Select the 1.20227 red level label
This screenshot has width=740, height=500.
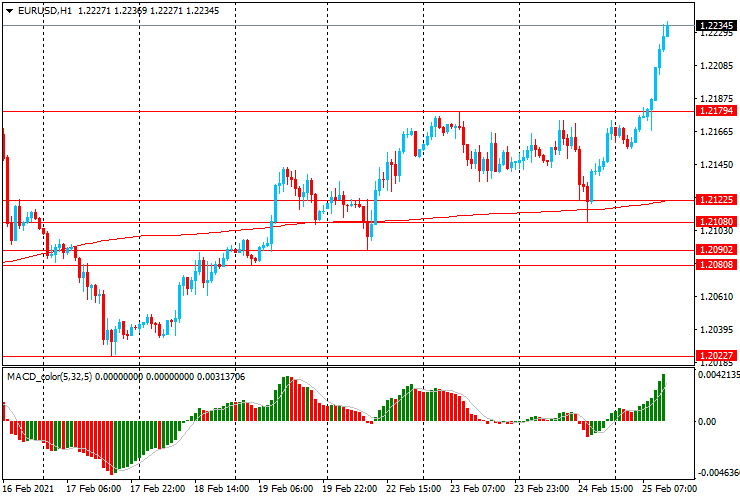coord(716,355)
